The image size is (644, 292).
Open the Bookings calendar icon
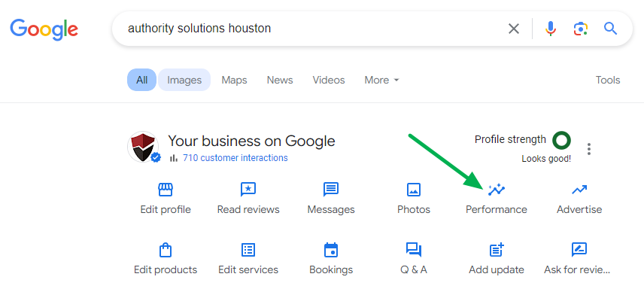(330, 250)
